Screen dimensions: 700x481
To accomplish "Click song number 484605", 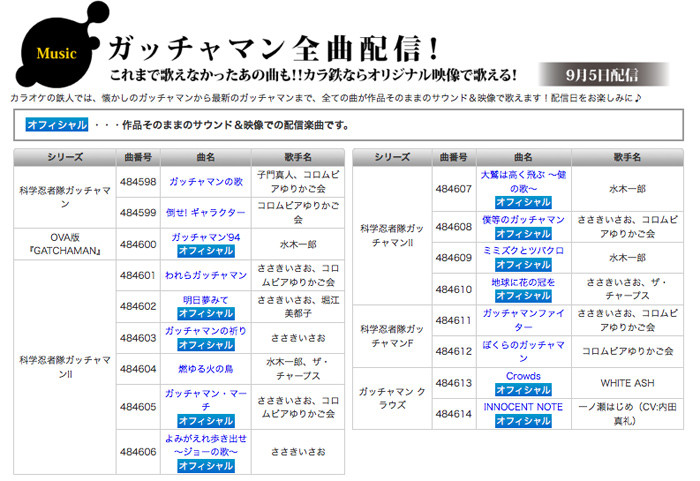I will pos(138,407).
